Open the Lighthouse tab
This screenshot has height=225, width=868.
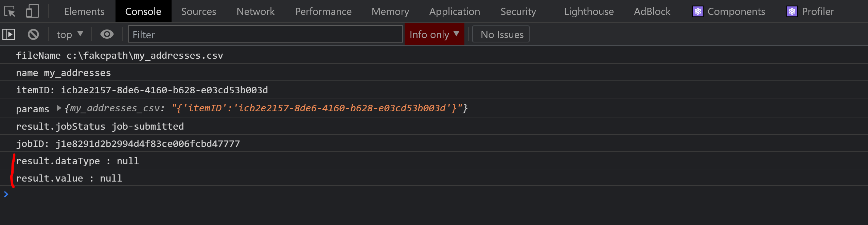click(589, 12)
